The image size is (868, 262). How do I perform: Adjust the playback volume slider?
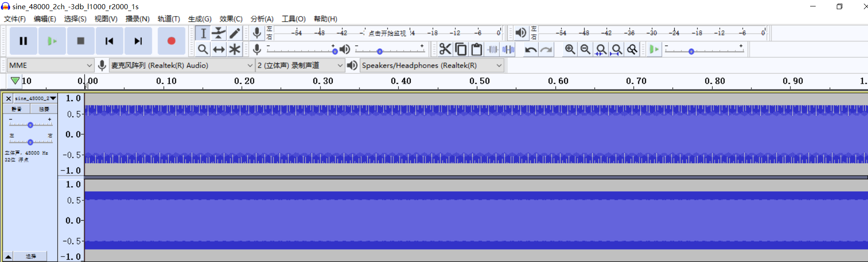tap(390, 50)
